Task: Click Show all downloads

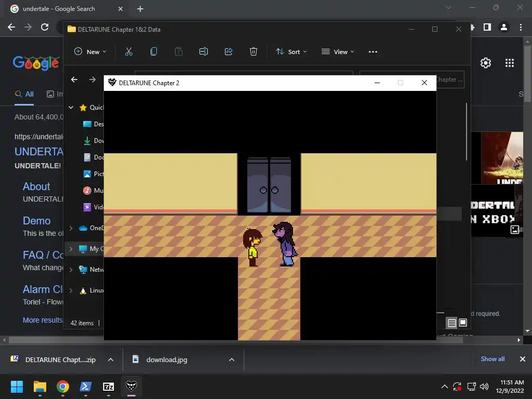Action: [493, 359]
